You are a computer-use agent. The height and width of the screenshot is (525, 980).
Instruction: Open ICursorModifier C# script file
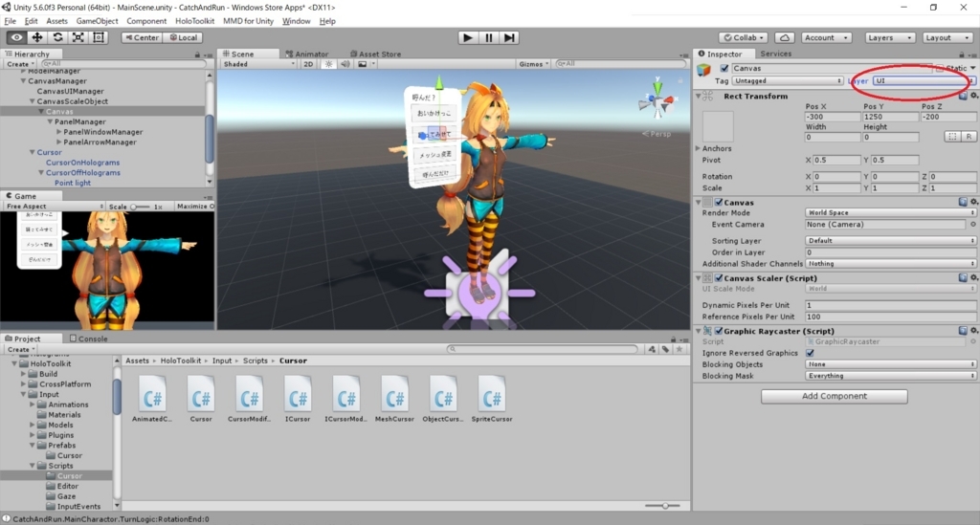coord(345,398)
